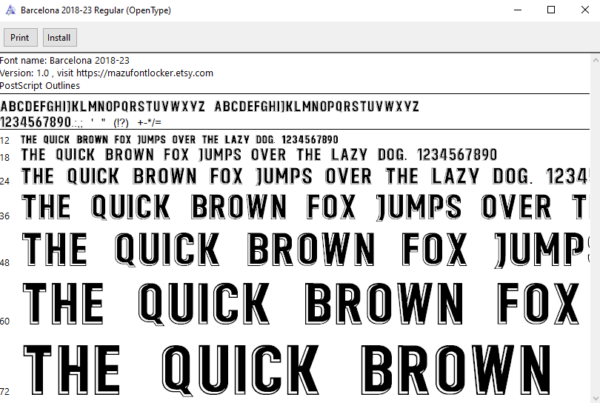Click the scrollbar up arrow
The image size is (600, 403).
click(x=595, y=60)
